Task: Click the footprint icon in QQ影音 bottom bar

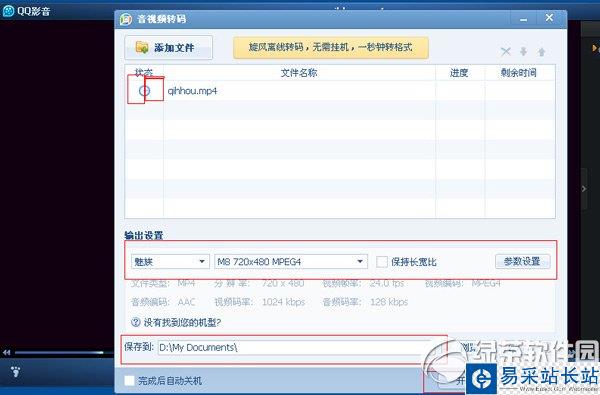Action: click(15, 371)
